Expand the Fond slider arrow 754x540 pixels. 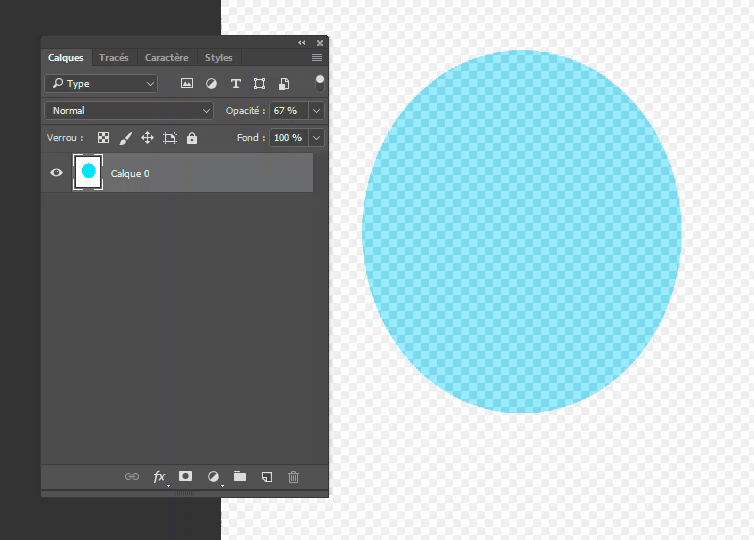pos(316,138)
